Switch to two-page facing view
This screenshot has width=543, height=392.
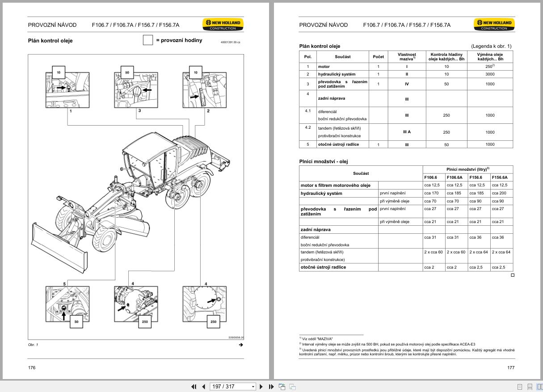point(539,387)
